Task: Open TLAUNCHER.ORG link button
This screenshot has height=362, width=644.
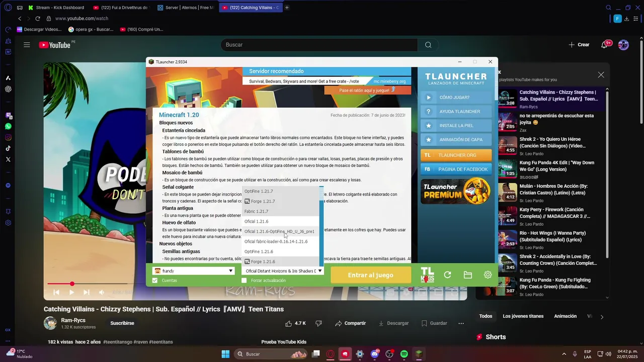Action: click(x=456, y=155)
